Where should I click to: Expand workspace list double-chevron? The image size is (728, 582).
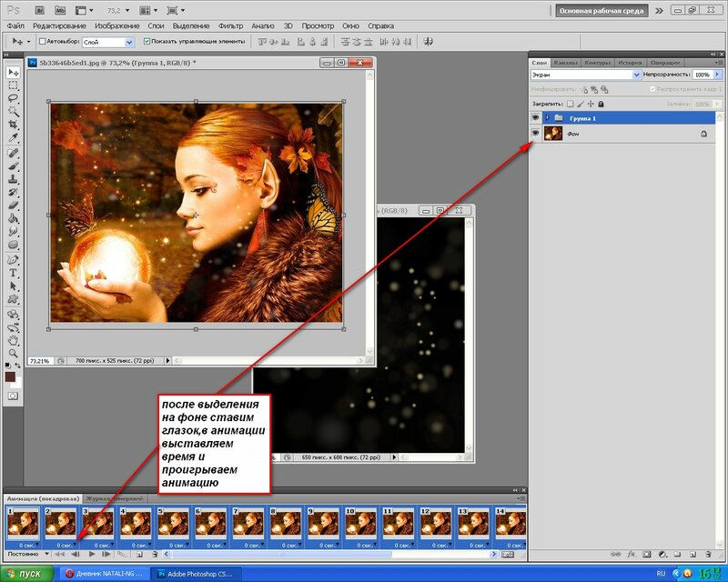tap(659, 11)
